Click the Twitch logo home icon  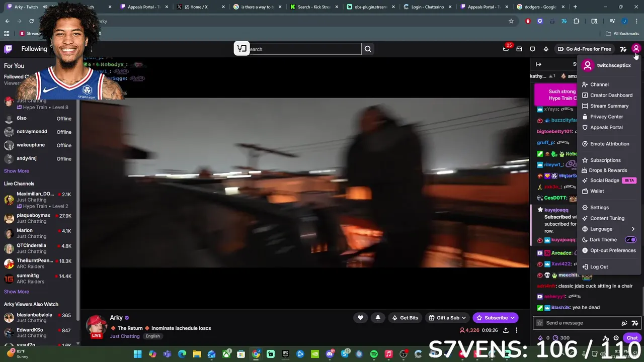[8, 49]
